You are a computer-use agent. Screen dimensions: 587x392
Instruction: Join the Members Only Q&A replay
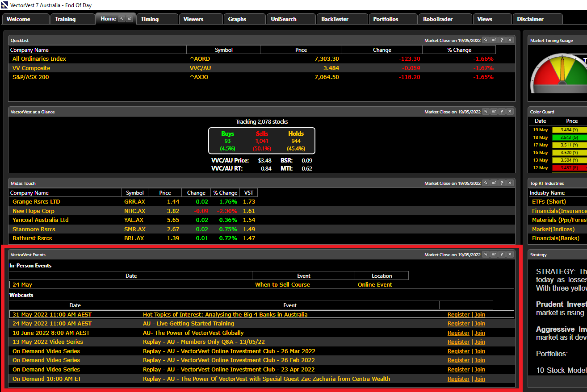point(480,342)
